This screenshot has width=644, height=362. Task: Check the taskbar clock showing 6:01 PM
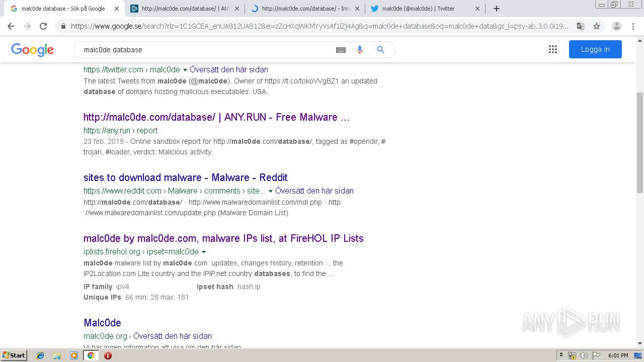pos(618,355)
